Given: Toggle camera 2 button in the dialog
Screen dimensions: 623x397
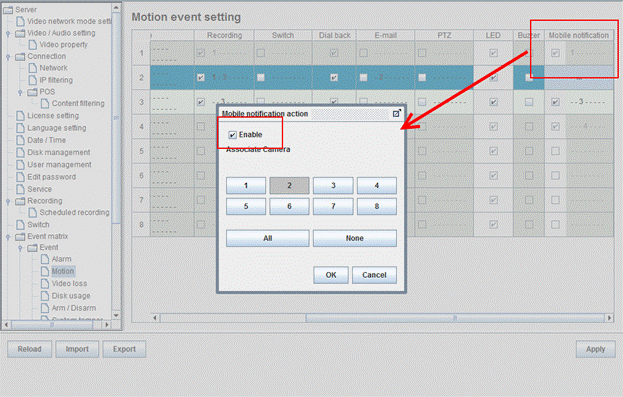Looking at the screenshot, I should [289, 186].
